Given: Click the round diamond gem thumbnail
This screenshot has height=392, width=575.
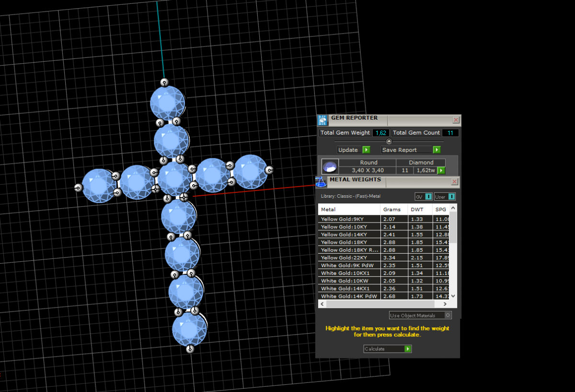Looking at the screenshot, I should (x=330, y=167).
